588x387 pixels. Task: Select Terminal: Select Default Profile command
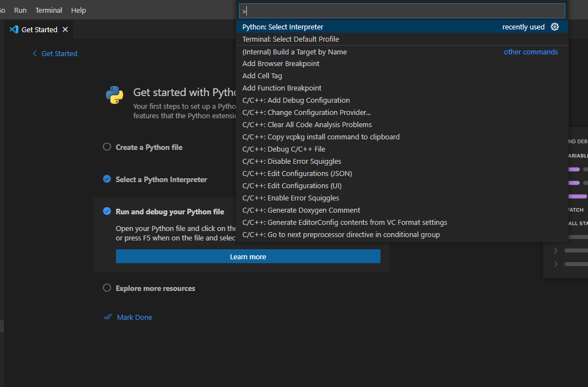(x=402, y=39)
